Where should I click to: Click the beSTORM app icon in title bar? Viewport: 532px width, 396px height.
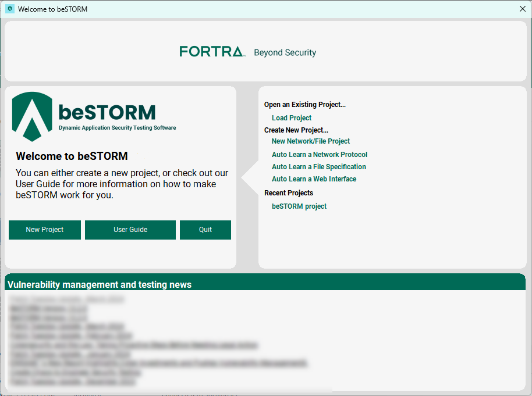[9, 9]
